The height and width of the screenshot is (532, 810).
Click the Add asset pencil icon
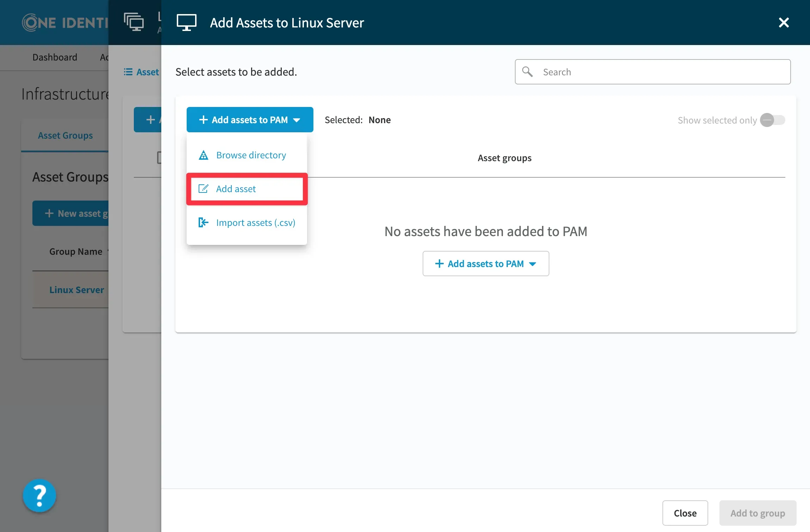pyautogui.click(x=204, y=189)
